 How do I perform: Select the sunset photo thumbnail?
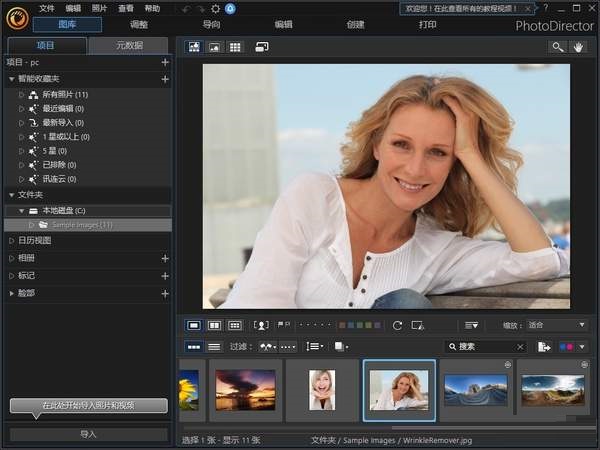245,390
